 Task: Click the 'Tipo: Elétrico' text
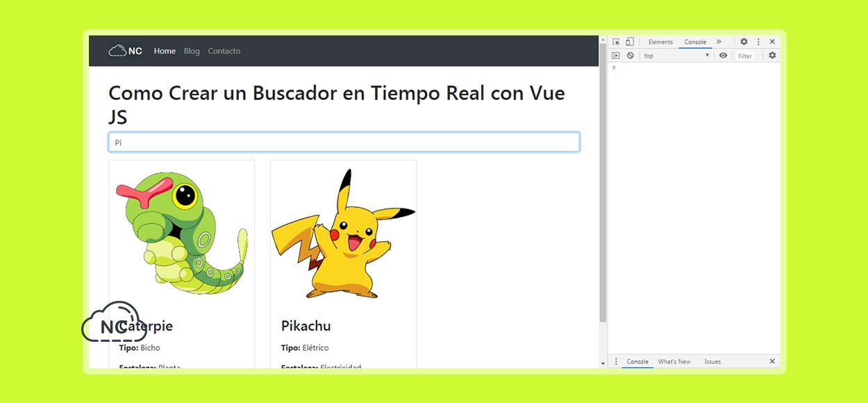[x=305, y=347]
